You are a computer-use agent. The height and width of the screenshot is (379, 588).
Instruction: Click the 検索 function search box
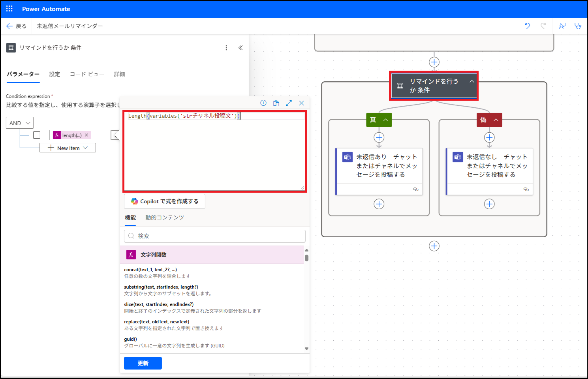(x=215, y=236)
